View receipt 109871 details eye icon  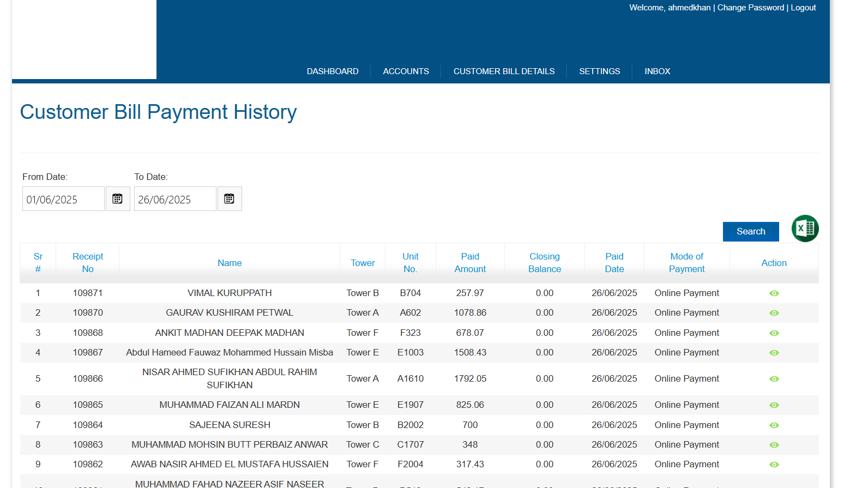(x=774, y=293)
